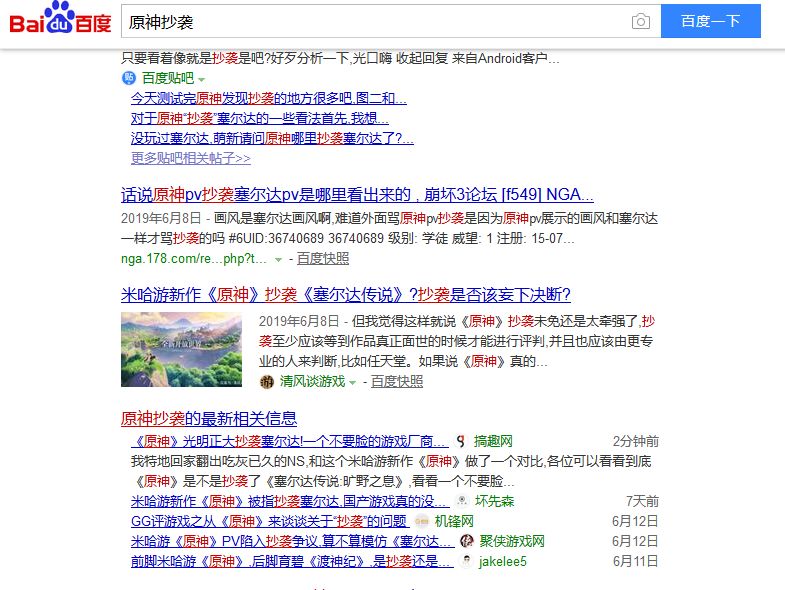
Task: Open link 今天测试完原神发现抄袭的地方很多吧
Action: click(x=269, y=98)
